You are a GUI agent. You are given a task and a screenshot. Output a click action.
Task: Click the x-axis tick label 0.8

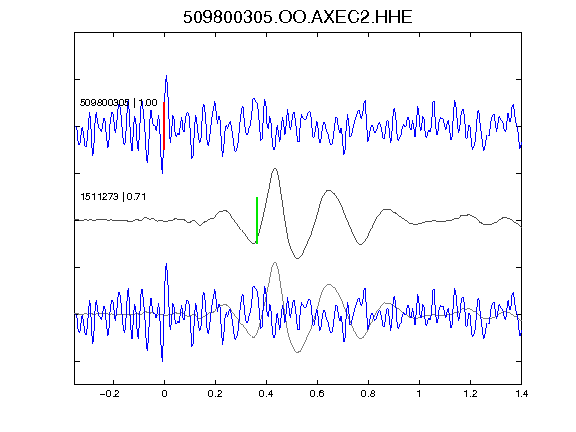[x=368, y=394]
